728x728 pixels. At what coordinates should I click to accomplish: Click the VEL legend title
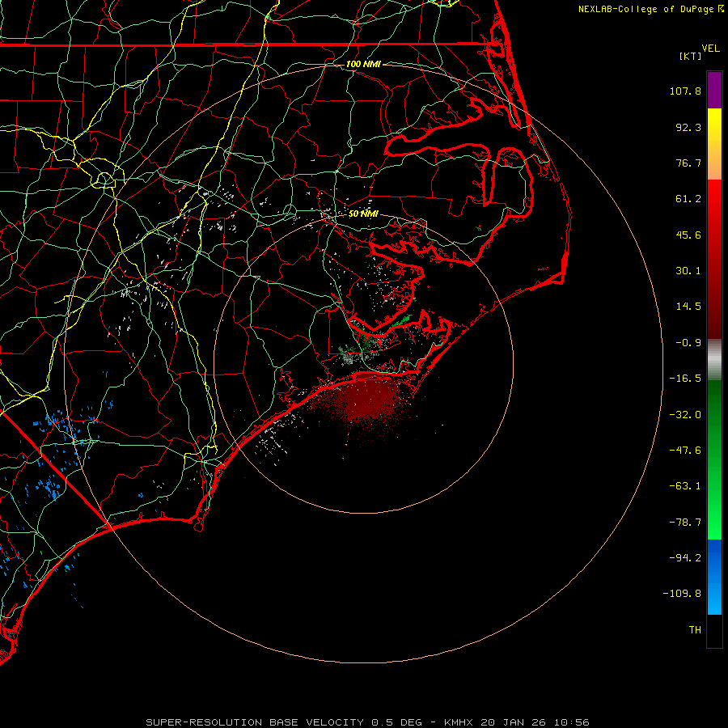point(711,49)
